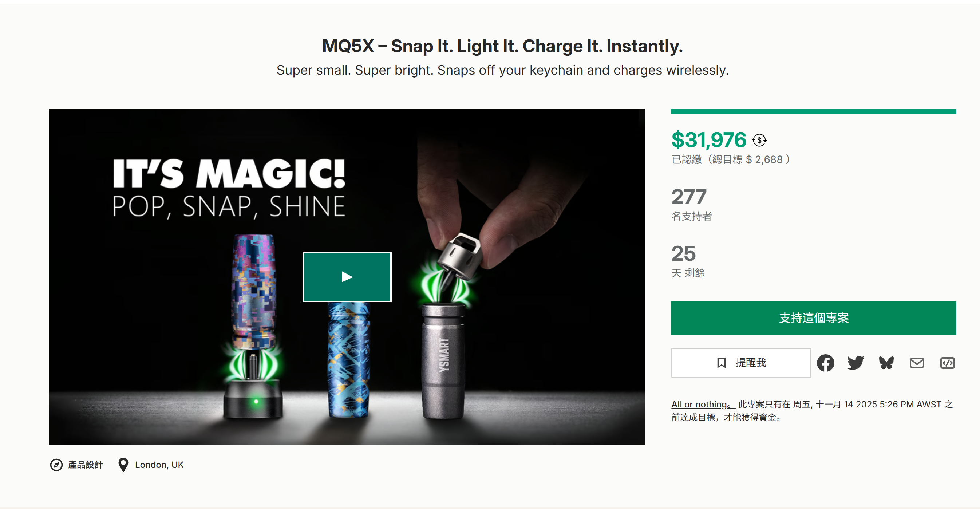The image size is (980, 509).
Task: Open the 產品設計 category link
Action: click(85, 465)
